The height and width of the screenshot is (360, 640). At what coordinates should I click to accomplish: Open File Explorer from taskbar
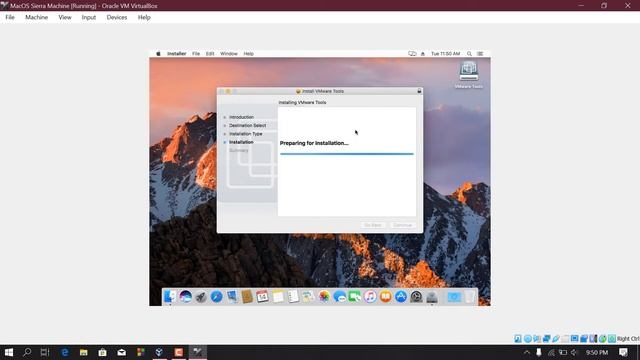[x=84, y=352]
